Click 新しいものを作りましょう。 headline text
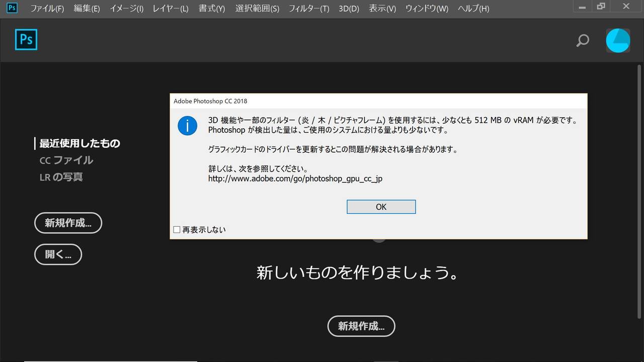This screenshot has width=644, height=362. (358, 273)
